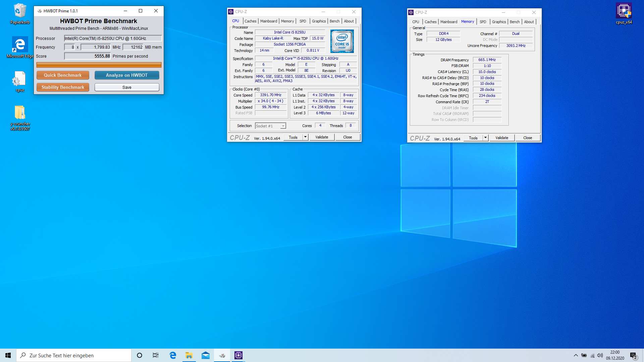Switch to the Caches tab in the left CPU-Z window
The width and height of the screenshot is (644, 362).
(x=250, y=21)
